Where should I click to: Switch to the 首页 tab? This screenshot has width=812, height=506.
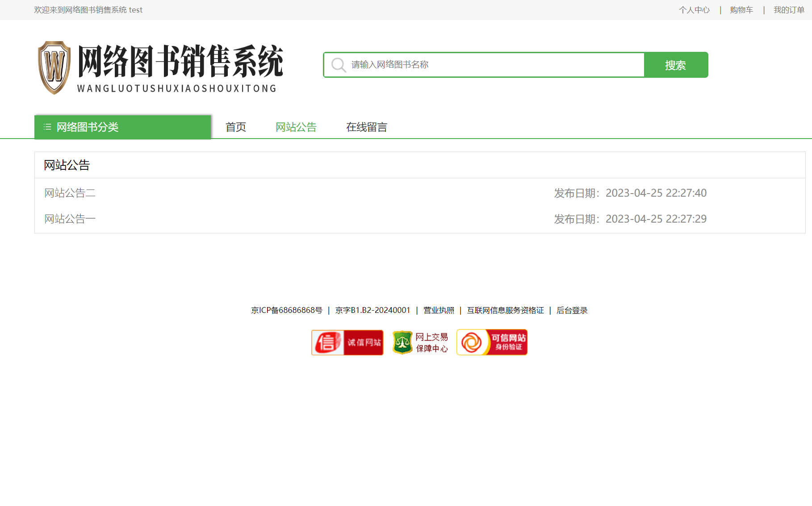point(236,127)
